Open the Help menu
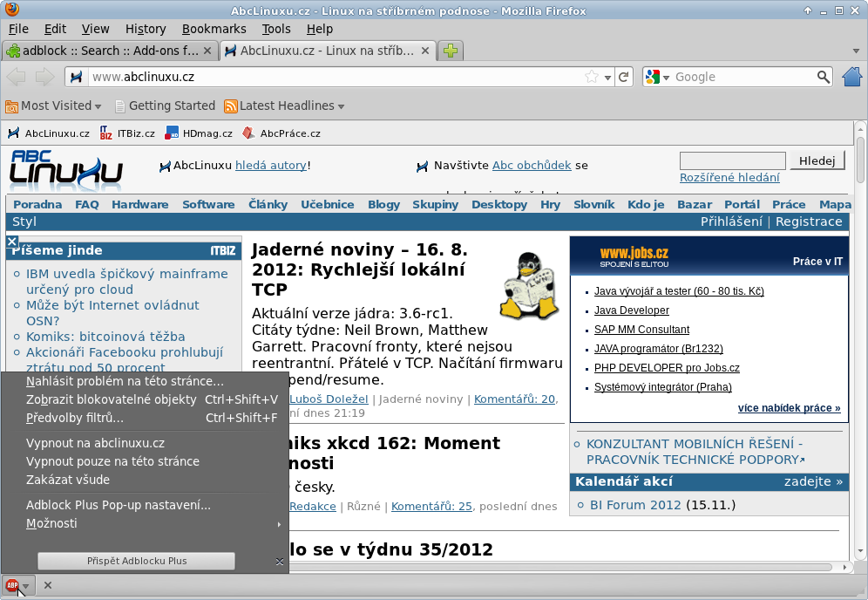This screenshot has width=868, height=600. [320, 29]
